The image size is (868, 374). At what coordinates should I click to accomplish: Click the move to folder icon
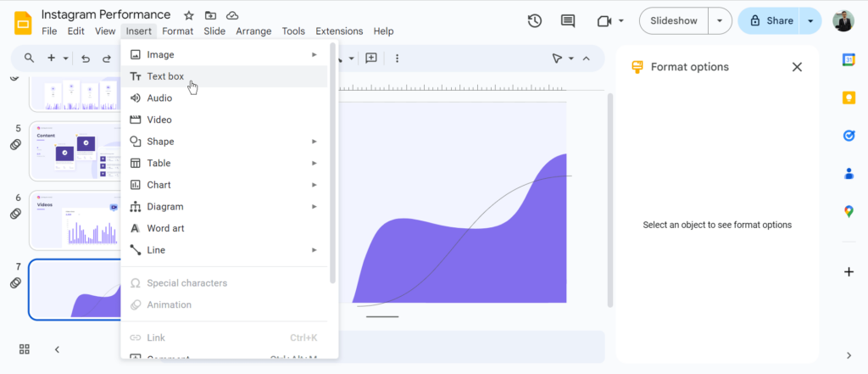coord(210,15)
